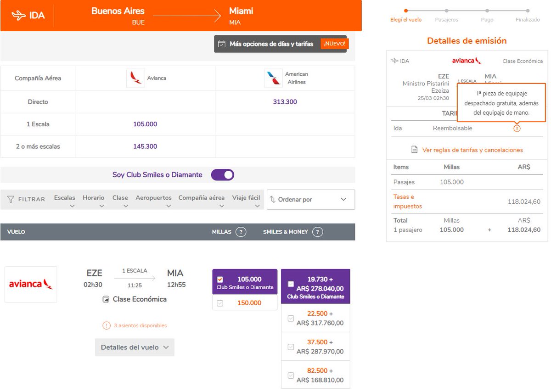Expand the Viaje fácil filter dropdown

click(246, 201)
